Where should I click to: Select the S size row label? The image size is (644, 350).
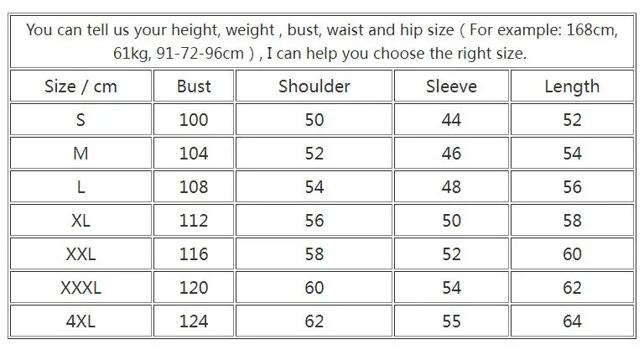[x=80, y=120]
